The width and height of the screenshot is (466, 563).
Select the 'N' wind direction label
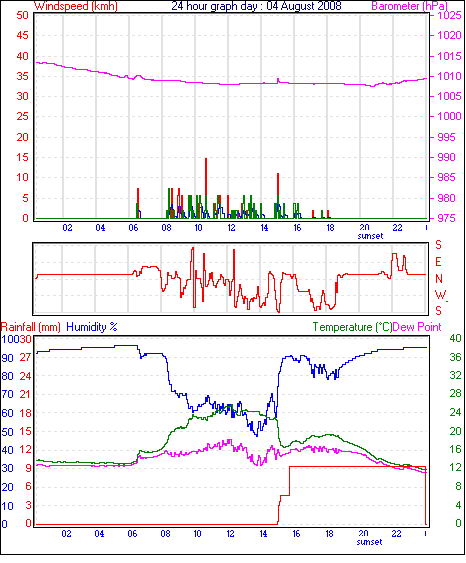[x=439, y=279]
